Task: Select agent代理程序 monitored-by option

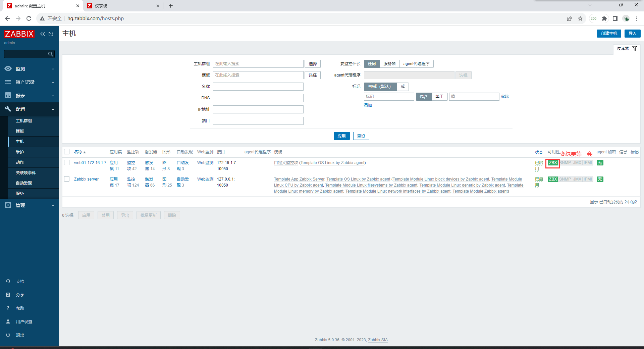Action: tap(416, 64)
